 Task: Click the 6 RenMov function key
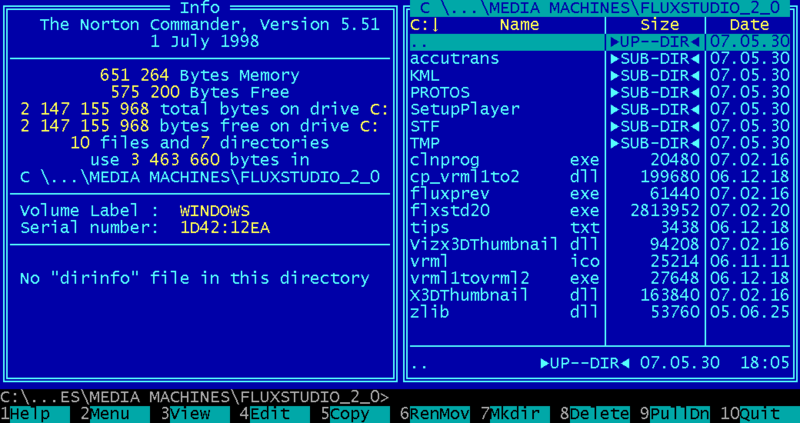pyautogui.click(x=435, y=414)
